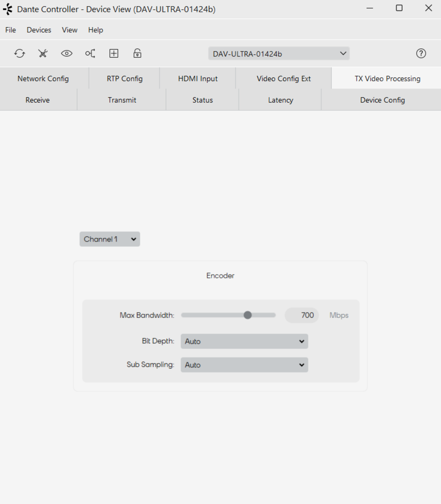Select the TX Video Processing tab
The width and height of the screenshot is (441, 504).
(x=387, y=78)
